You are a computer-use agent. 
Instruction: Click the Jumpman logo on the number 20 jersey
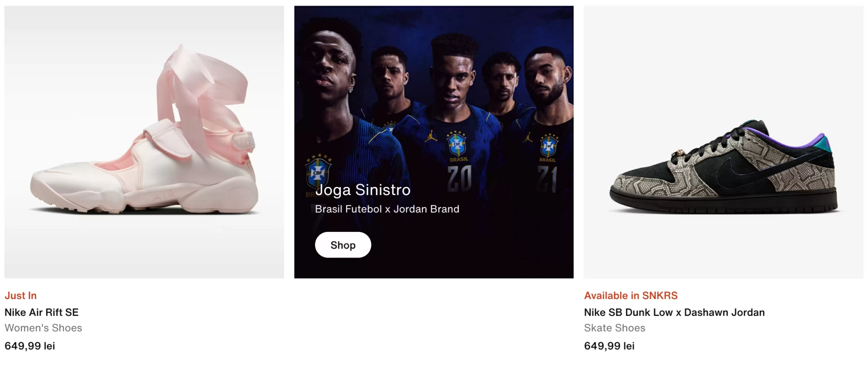coord(431,136)
